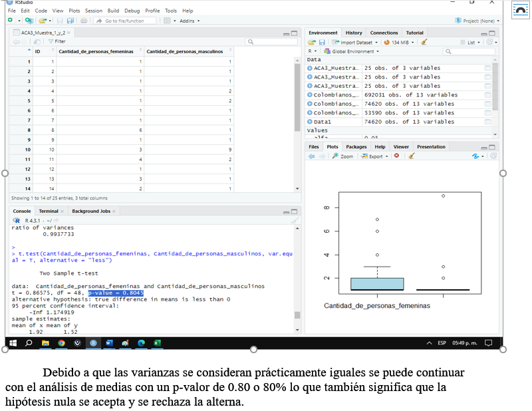Click the blue expand icon beside Data1
Image resolution: width=532 pixels, height=411 pixels.
(x=309, y=122)
